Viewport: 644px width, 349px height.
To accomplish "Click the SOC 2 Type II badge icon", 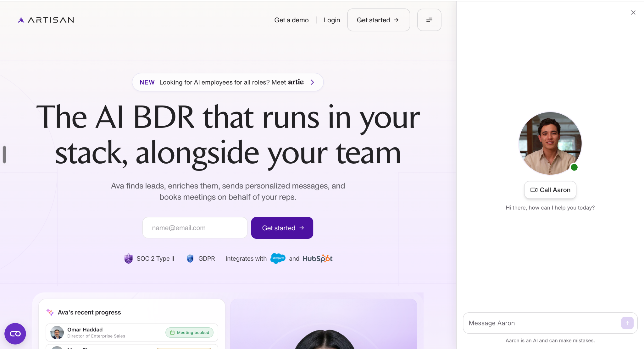I will 128,259.
